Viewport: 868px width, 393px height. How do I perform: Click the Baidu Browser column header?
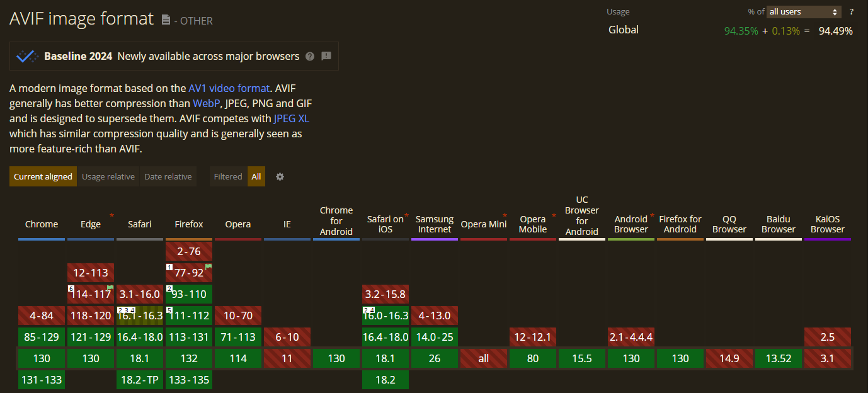[779, 224]
